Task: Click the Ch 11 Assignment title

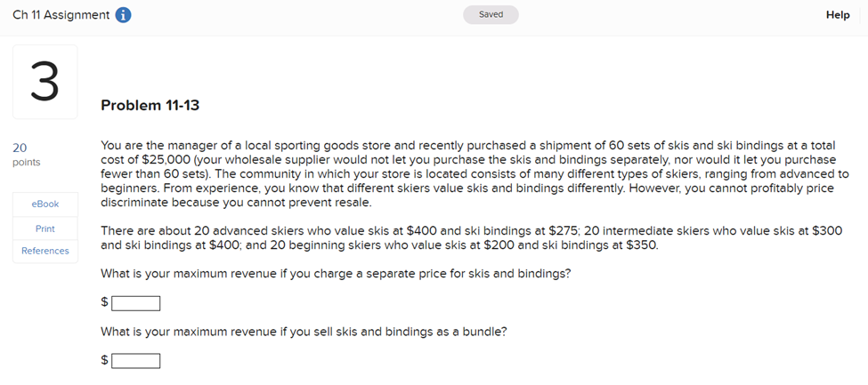Action: [x=61, y=15]
